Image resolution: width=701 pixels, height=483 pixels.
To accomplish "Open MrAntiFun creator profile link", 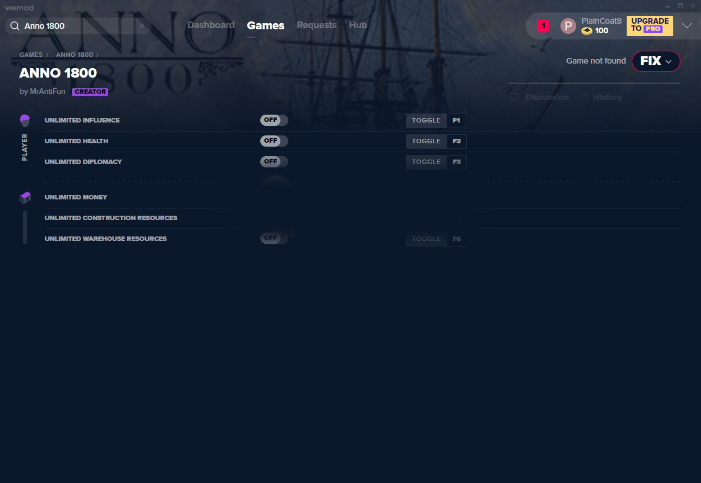I will tap(47, 91).
